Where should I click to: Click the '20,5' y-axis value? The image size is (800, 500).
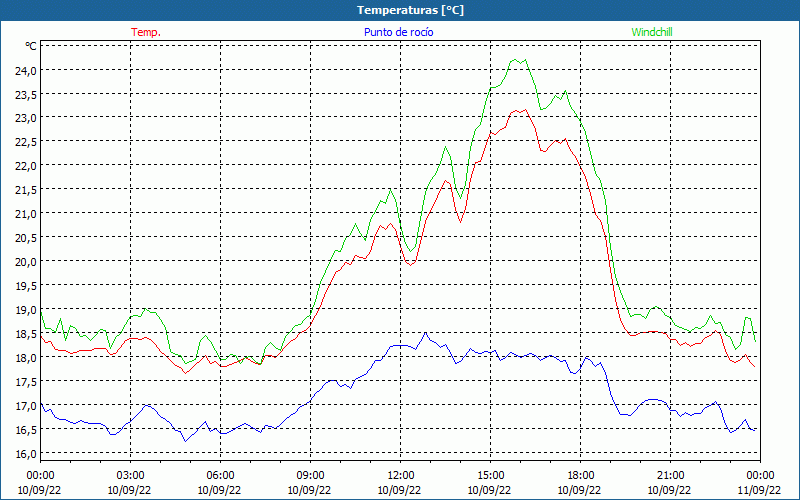(x=26, y=238)
